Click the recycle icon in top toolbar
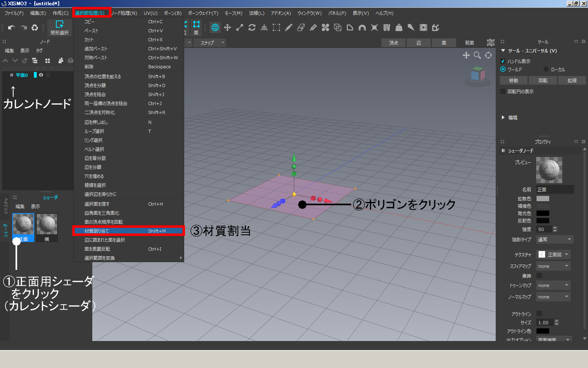Viewport: 588px width, 368px height. [35, 27]
